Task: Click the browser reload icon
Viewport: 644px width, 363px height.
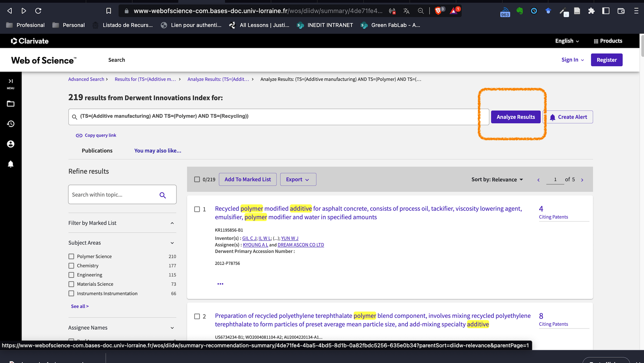Action: (x=38, y=11)
